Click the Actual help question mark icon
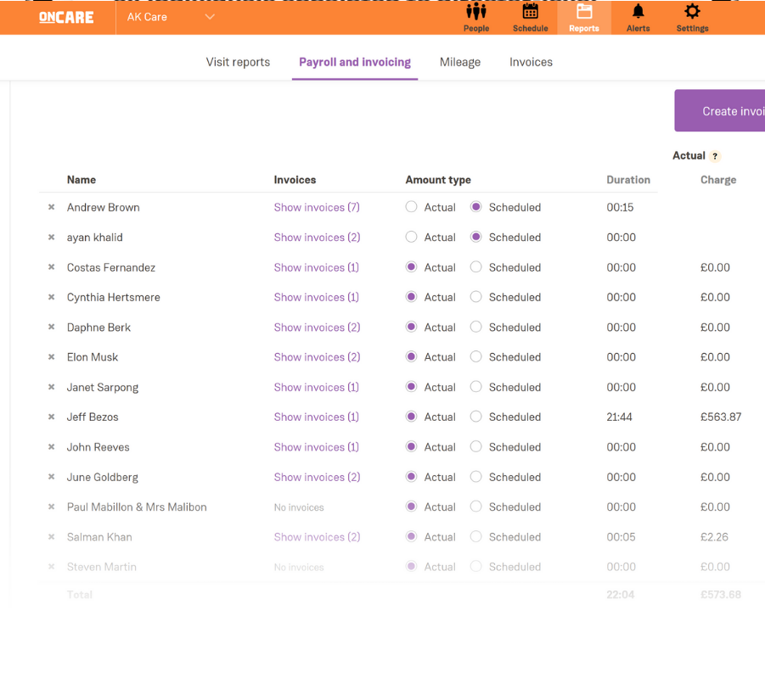 715,156
